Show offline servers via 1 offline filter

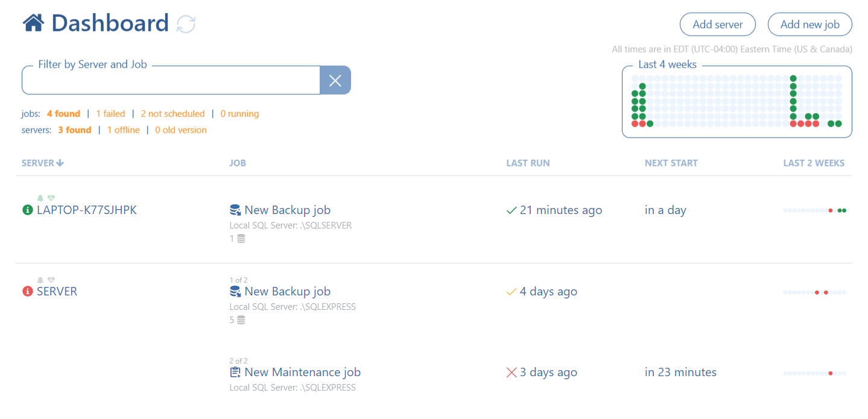pos(123,130)
